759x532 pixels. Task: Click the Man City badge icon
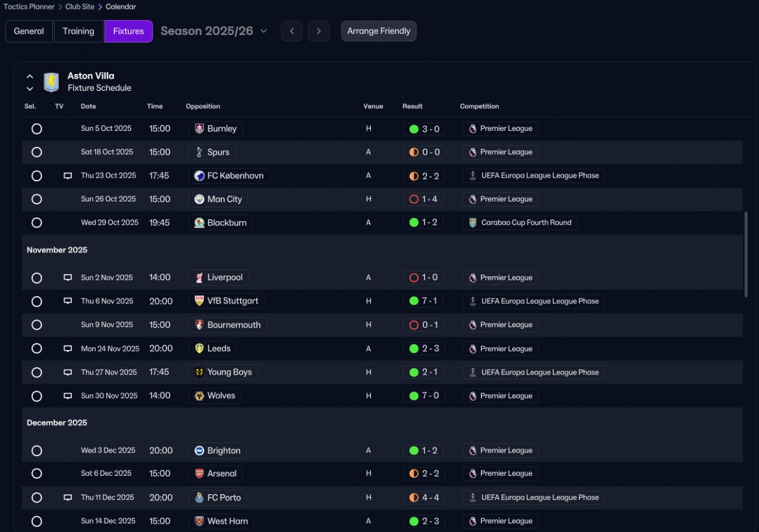199,200
